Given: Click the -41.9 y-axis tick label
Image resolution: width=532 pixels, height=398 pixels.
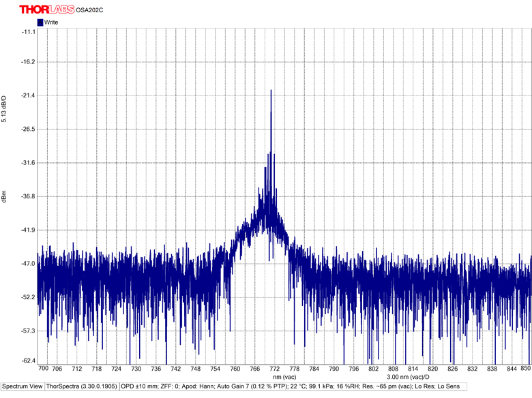Looking at the screenshot, I should 28,230.
